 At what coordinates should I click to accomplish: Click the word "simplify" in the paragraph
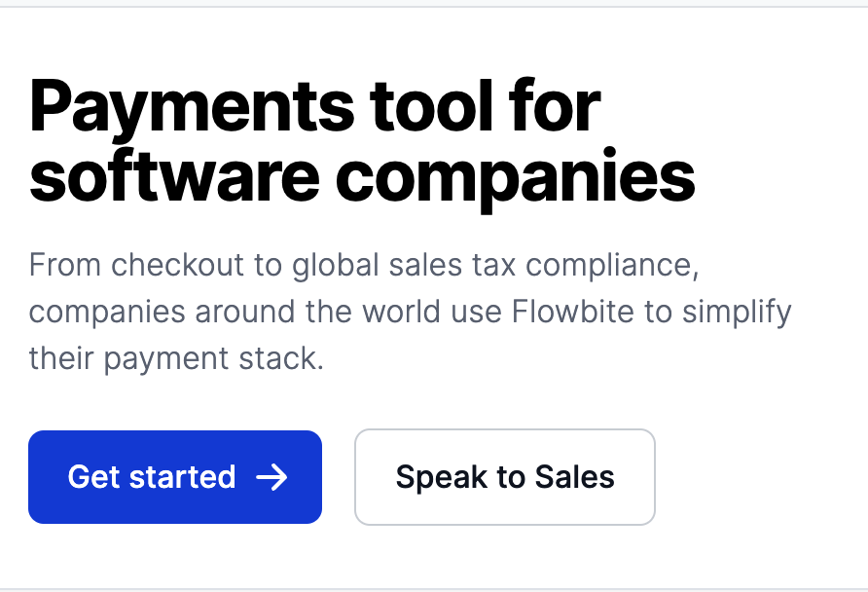coord(737,313)
